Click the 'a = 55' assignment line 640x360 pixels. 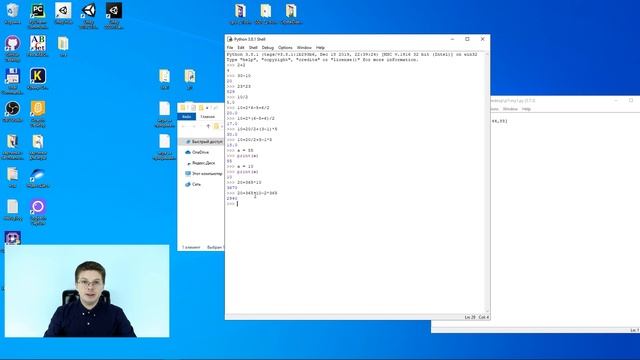[245, 151]
